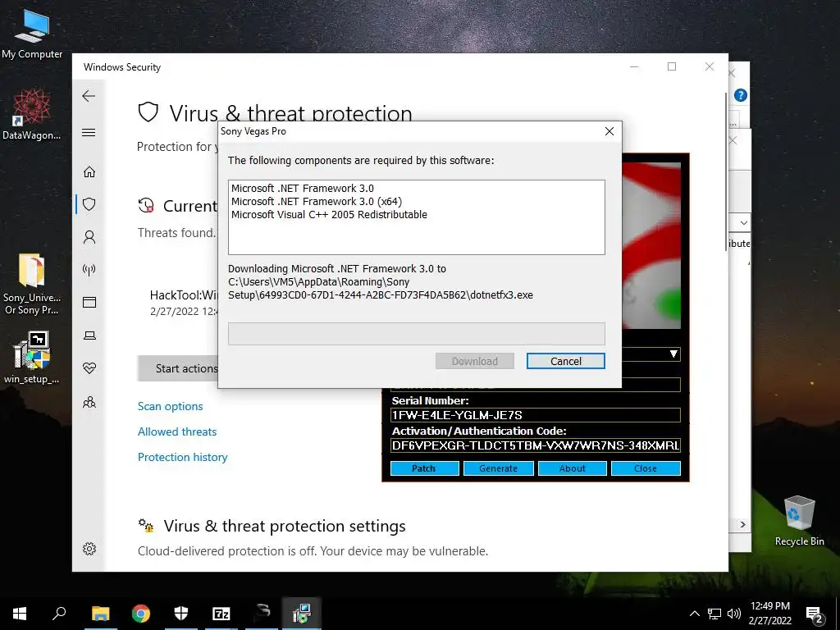Screen dimensions: 840x630
Task: Open Home in Windows Security sidebar
Action: pos(89,172)
